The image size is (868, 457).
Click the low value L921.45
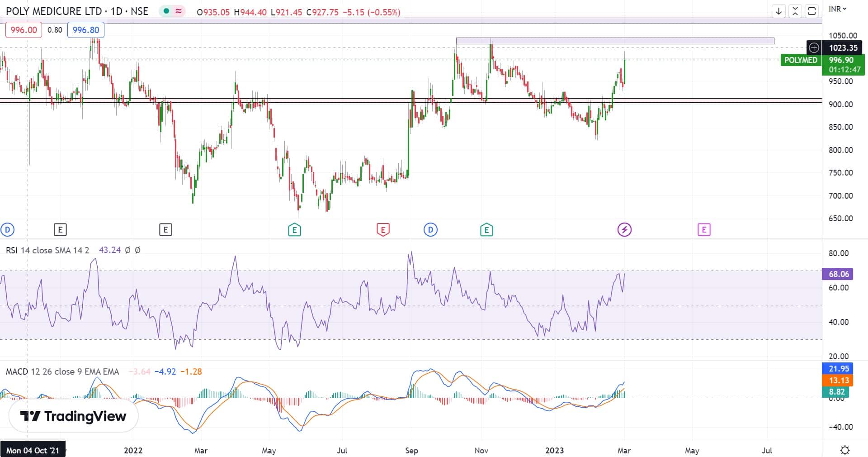point(287,12)
